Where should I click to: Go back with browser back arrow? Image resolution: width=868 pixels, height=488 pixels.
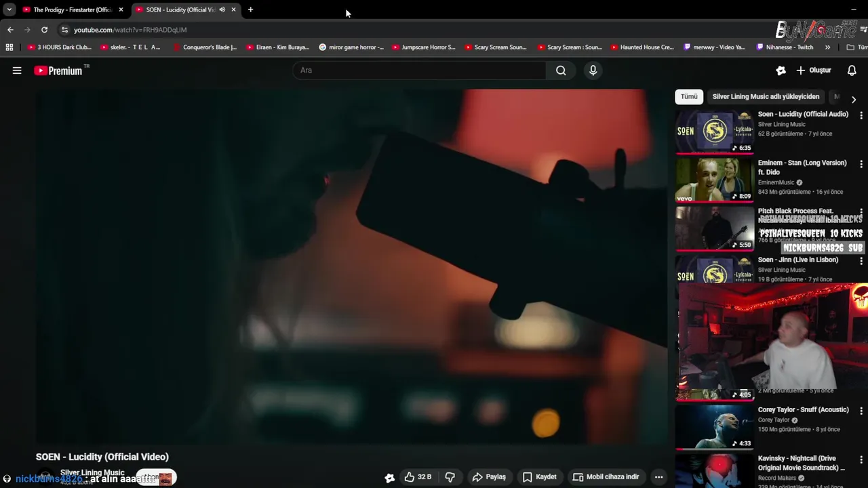coord(10,30)
